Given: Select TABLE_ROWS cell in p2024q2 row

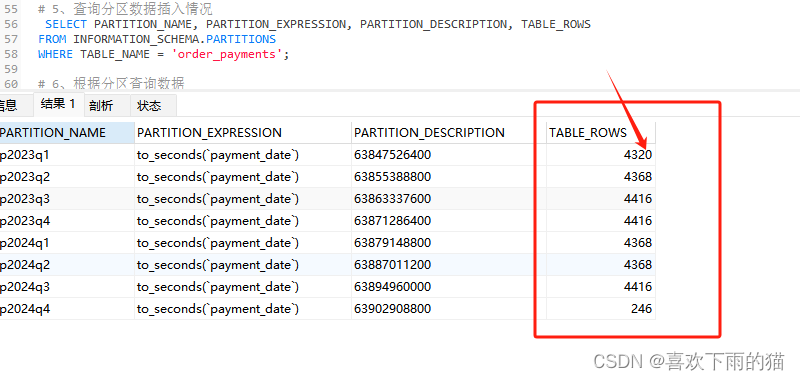Looking at the screenshot, I should pyautogui.click(x=601, y=265).
